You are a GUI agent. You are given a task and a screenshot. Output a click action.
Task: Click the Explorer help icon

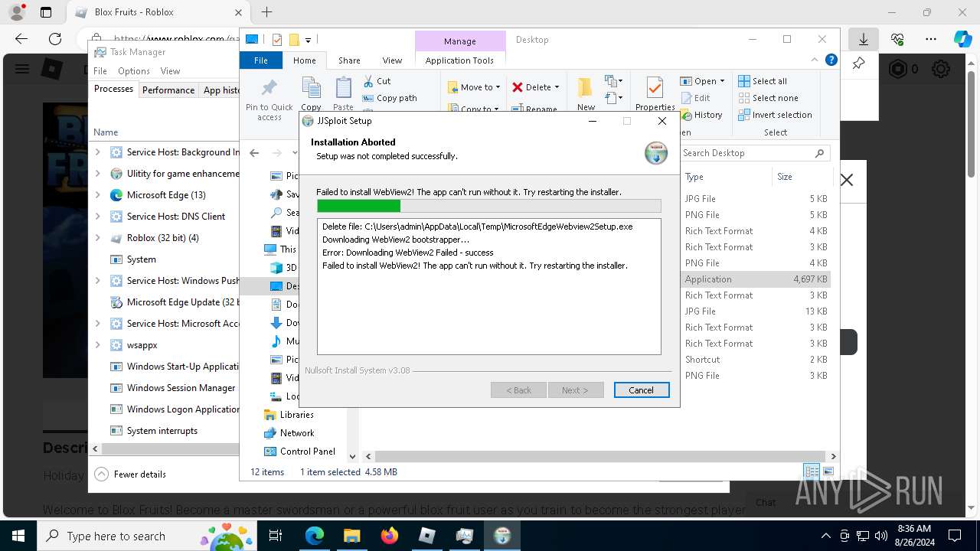click(831, 60)
